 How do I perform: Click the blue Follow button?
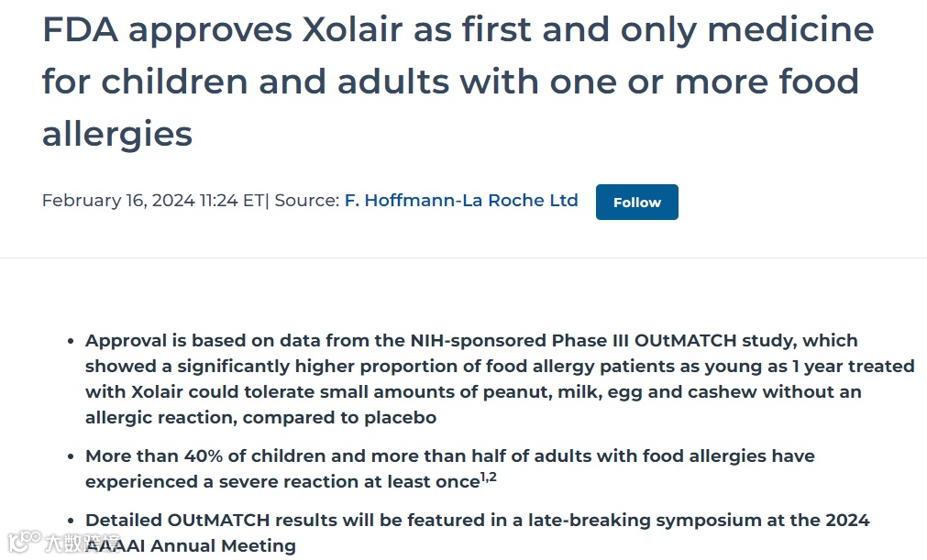(x=636, y=203)
